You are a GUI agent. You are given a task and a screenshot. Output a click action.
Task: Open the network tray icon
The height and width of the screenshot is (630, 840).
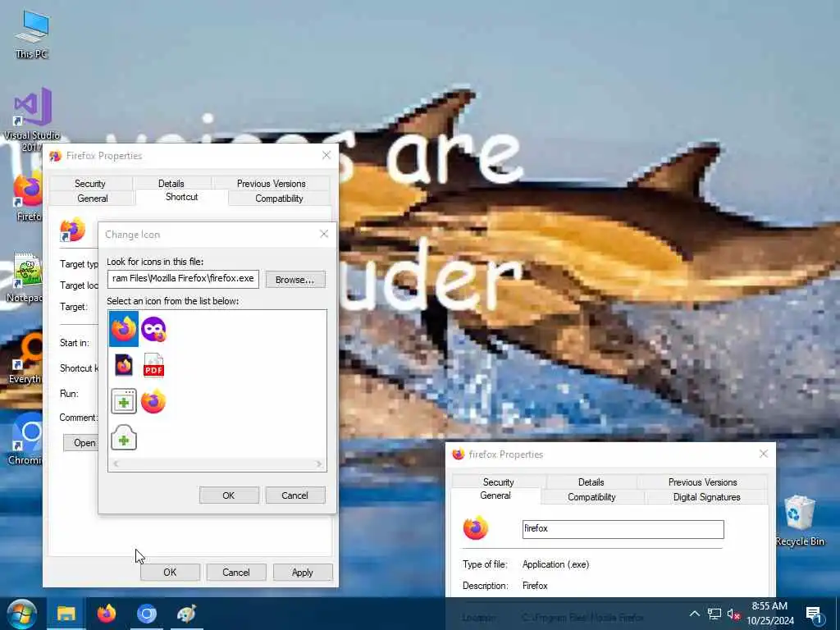(714, 614)
